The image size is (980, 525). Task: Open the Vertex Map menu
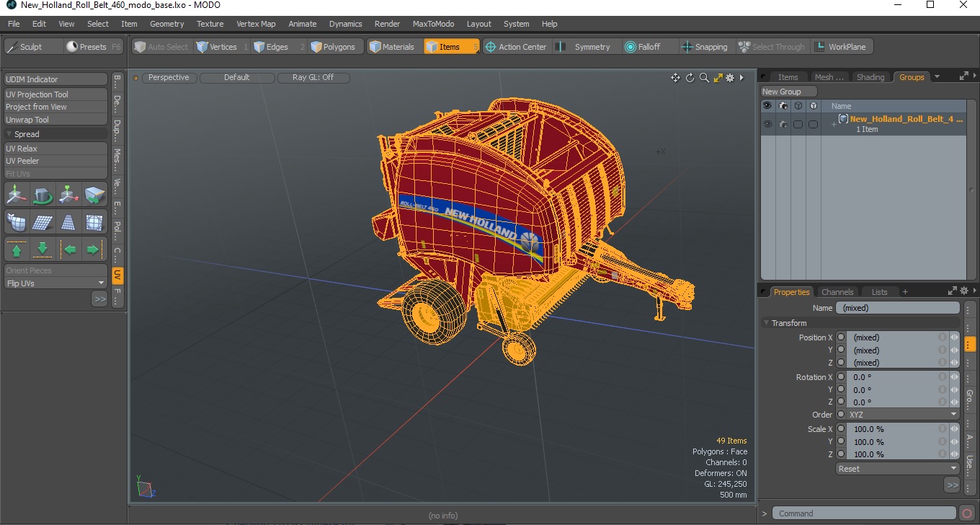click(x=256, y=24)
